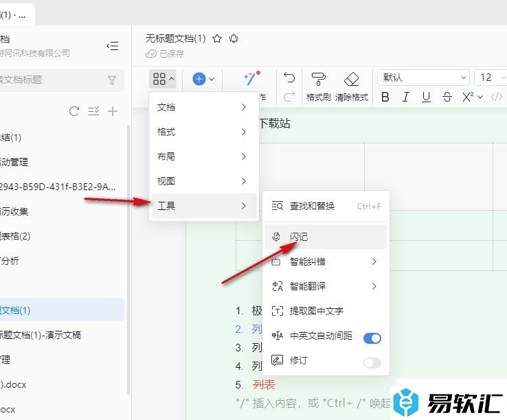The height and width of the screenshot is (420, 507).
Task: Click the bell notification icon beside title
Action: 234,39
